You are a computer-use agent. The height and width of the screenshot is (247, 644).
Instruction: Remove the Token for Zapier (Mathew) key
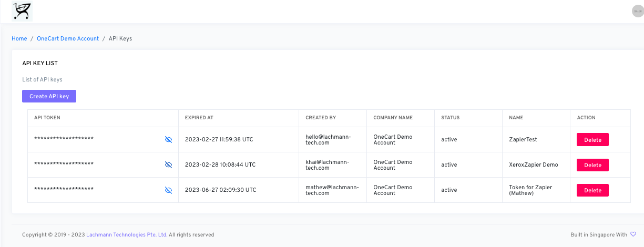tap(592, 190)
